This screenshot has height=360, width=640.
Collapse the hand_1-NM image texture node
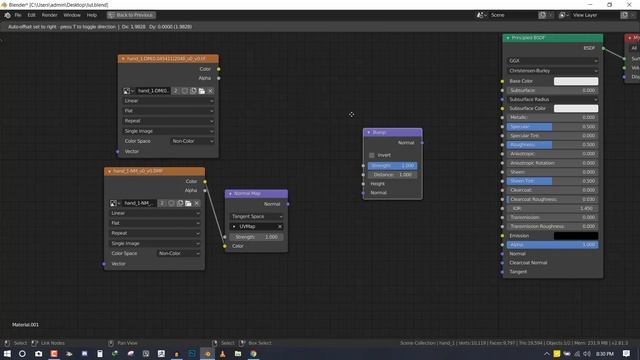(x=109, y=171)
